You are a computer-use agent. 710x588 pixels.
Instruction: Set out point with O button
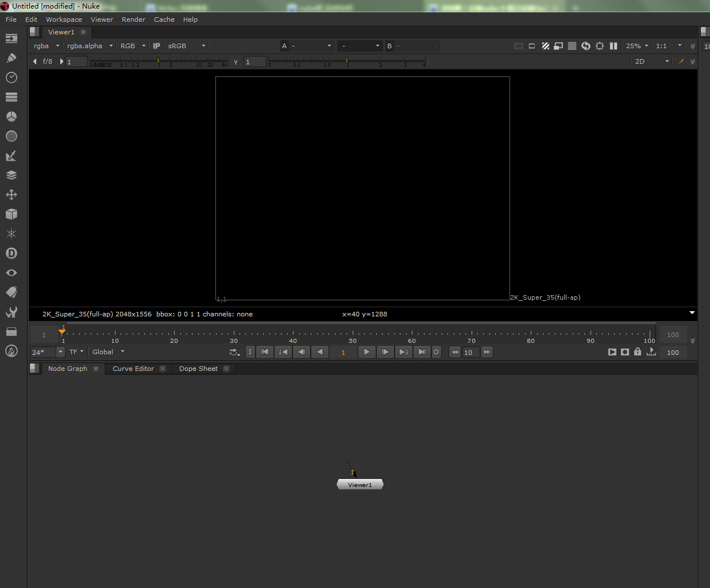click(x=436, y=352)
